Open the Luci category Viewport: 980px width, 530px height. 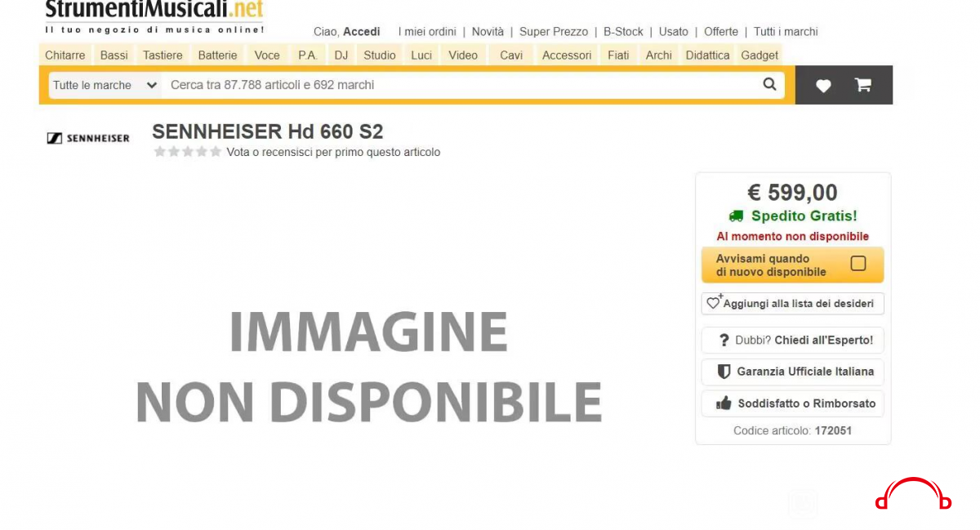[421, 56]
